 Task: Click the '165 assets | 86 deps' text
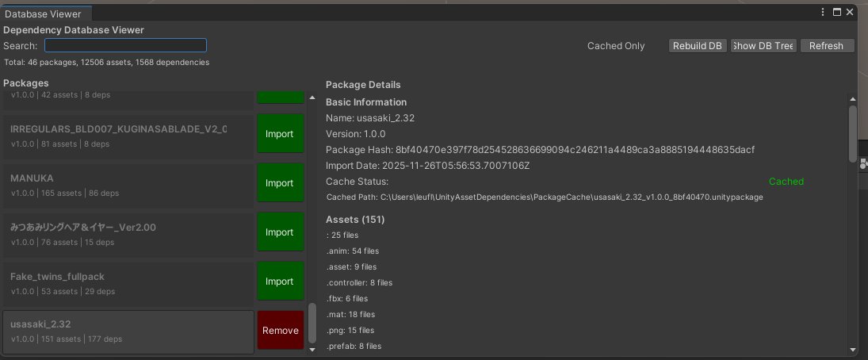[80, 193]
